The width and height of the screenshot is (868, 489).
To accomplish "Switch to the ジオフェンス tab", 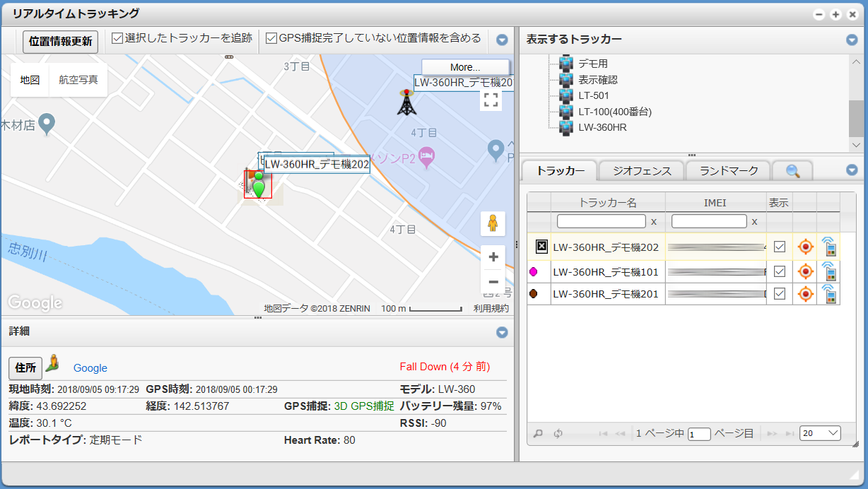I will click(641, 170).
